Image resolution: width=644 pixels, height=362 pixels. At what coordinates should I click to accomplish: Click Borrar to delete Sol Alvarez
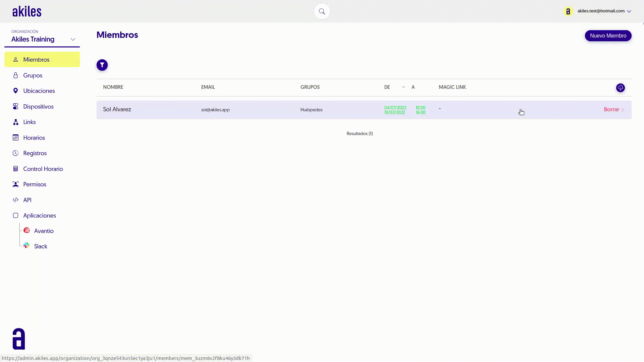[611, 110]
